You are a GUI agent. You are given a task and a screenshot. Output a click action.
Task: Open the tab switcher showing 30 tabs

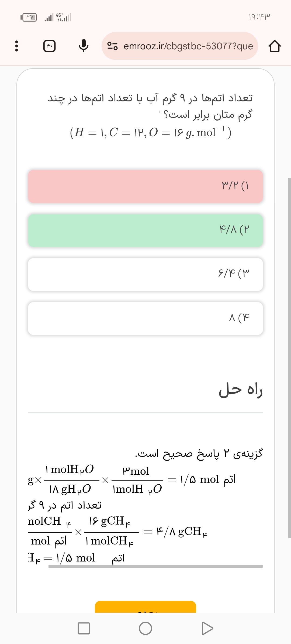coord(50,46)
